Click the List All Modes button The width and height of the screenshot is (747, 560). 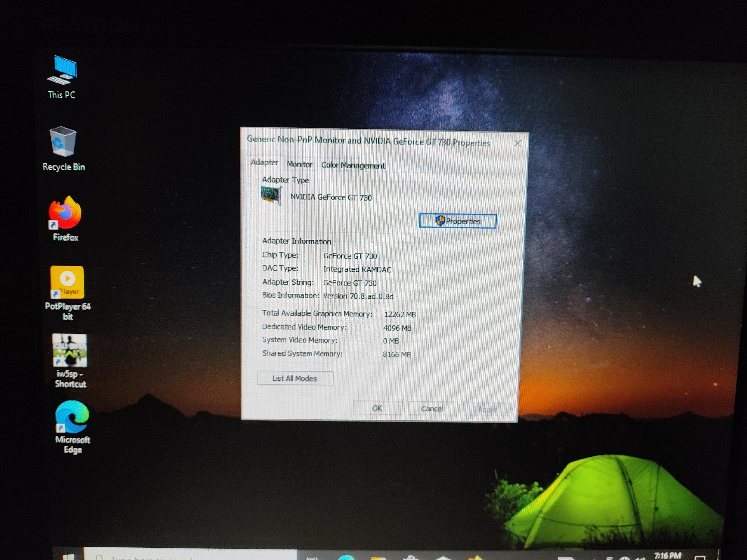tap(295, 378)
